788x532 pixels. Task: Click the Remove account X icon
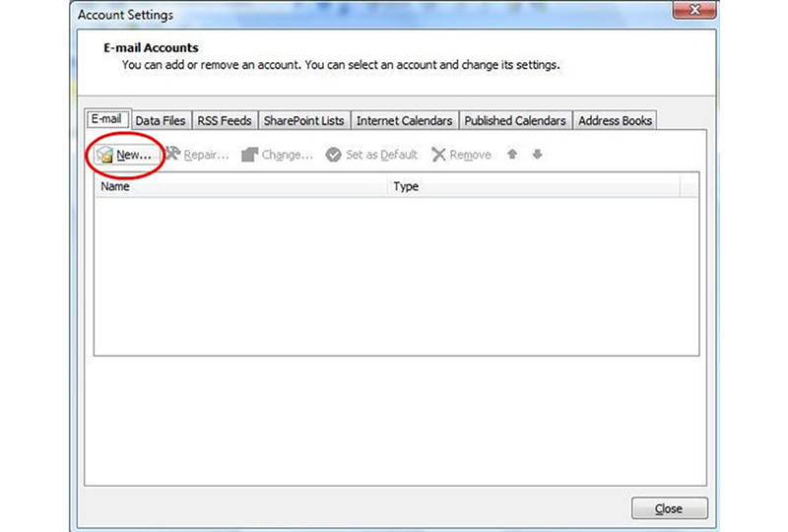(x=439, y=155)
